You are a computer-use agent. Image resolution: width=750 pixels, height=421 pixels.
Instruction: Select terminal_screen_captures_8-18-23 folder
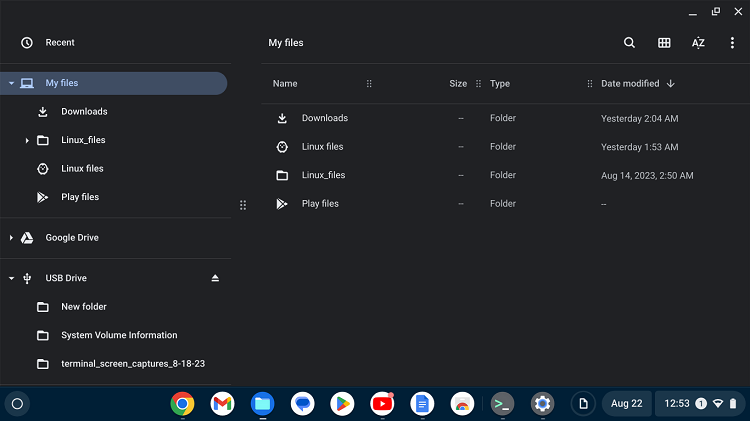tap(133, 364)
